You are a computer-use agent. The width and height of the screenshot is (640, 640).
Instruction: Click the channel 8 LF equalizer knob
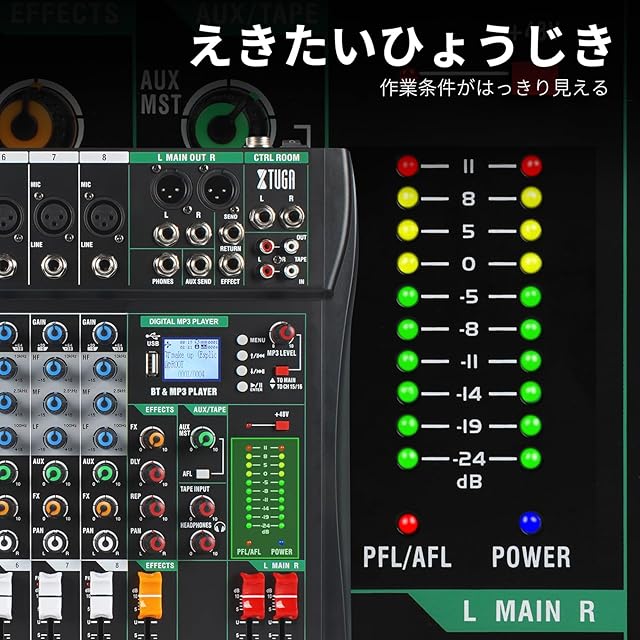pyautogui.click(x=105, y=438)
